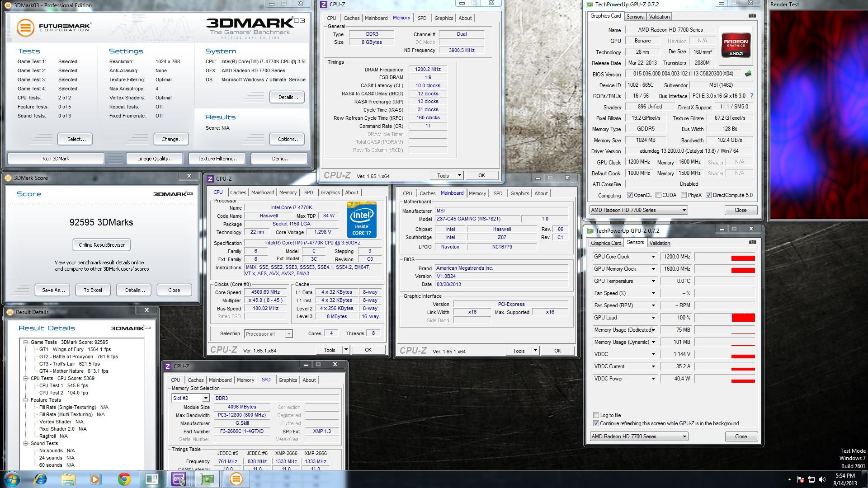Click the Run 3DMark button
The width and height of the screenshot is (868, 488).
(56, 159)
